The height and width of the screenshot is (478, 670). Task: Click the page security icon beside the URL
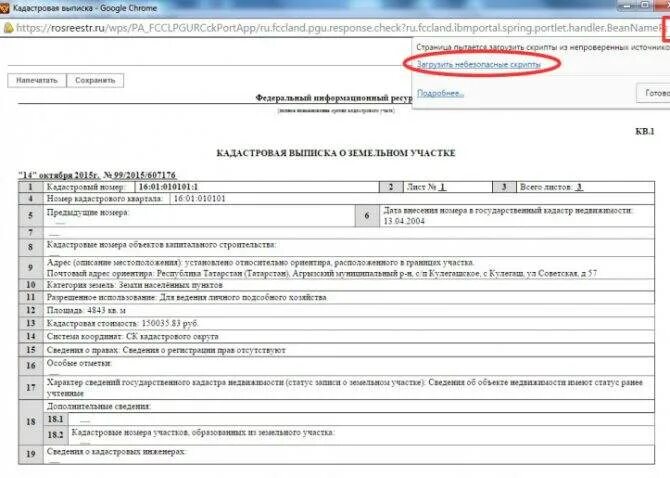[x=8, y=28]
